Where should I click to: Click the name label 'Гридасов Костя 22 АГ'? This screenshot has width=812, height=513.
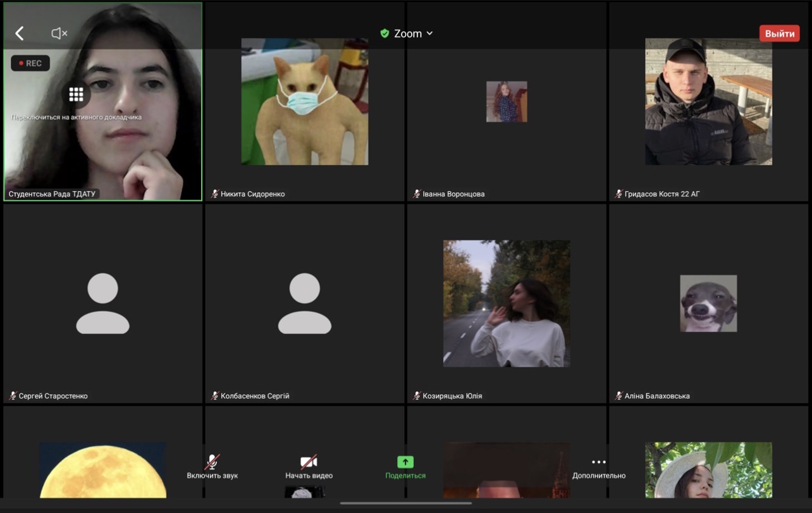(x=662, y=194)
